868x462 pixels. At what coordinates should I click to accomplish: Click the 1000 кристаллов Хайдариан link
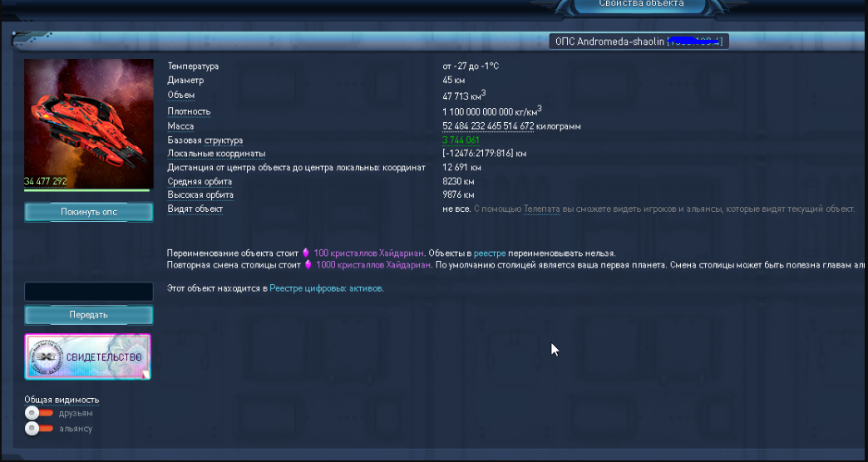click(x=373, y=265)
